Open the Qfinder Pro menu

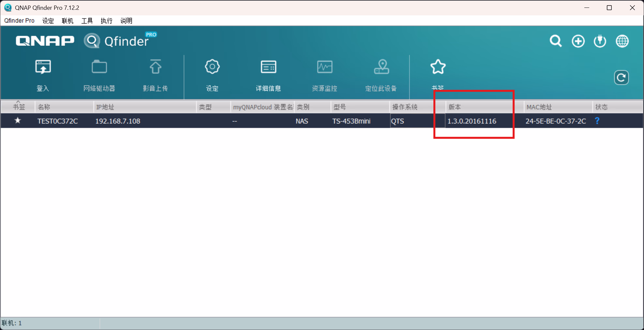[x=19, y=21]
